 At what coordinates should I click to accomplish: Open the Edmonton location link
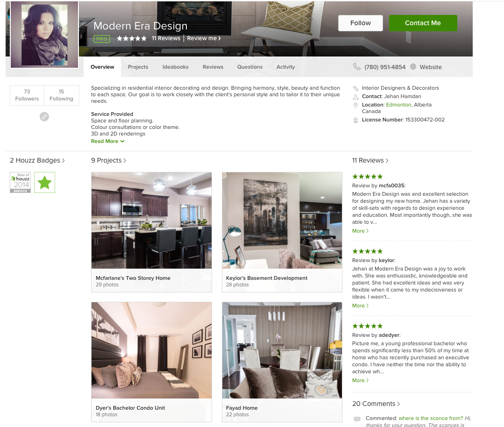click(x=398, y=105)
